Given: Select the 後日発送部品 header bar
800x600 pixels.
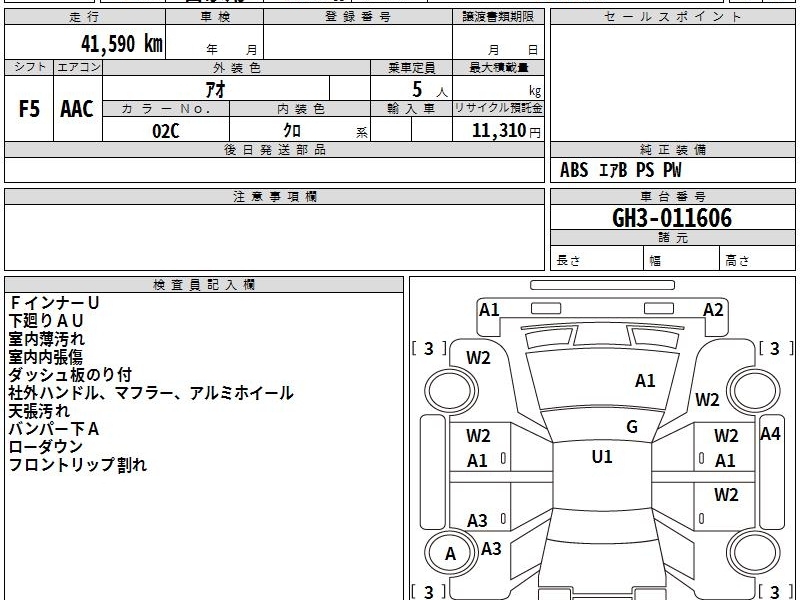Looking at the screenshot, I should point(274,150).
